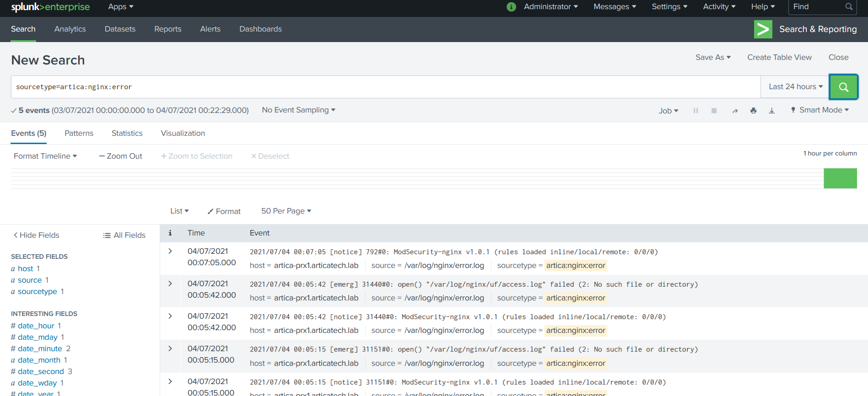This screenshot has width=868, height=396.
Task: Run the search with the green magnifier button
Action: (844, 87)
